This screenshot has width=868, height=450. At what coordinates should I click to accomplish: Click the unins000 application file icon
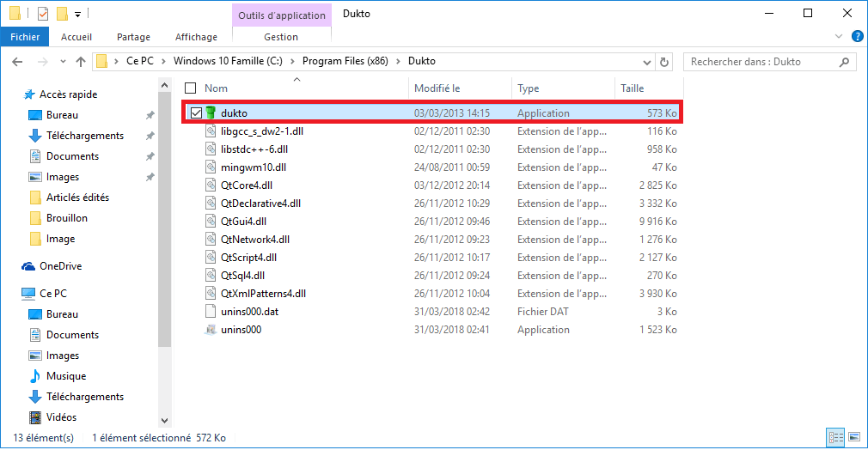point(211,330)
